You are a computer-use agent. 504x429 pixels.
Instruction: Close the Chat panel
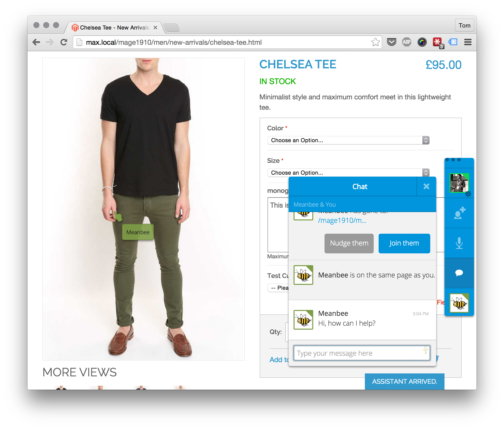(426, 186)
